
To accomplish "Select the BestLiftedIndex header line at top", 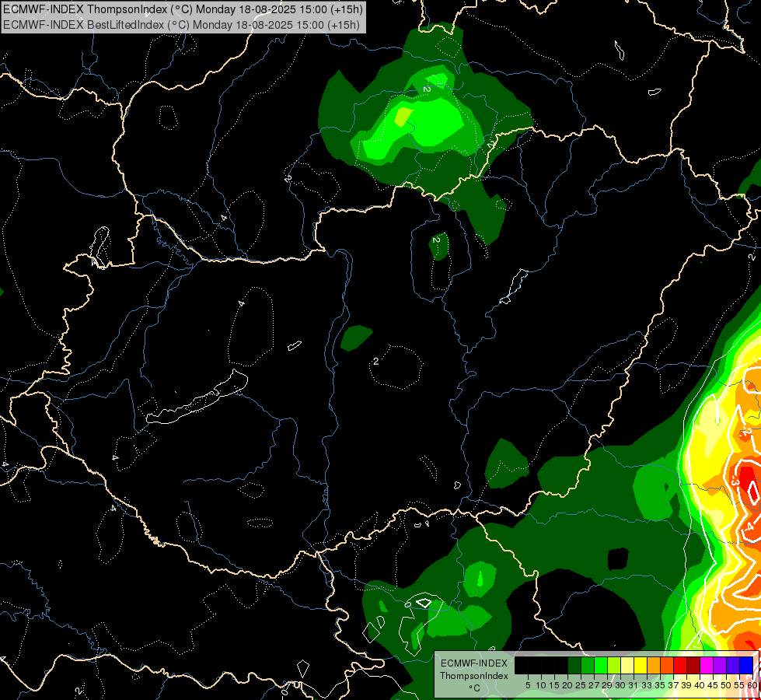I will point(182,25).
